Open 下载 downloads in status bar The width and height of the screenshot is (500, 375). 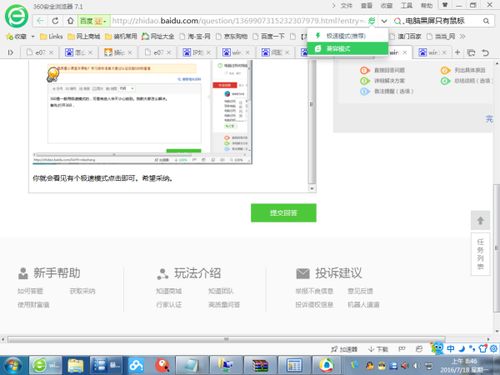[378, 349]
